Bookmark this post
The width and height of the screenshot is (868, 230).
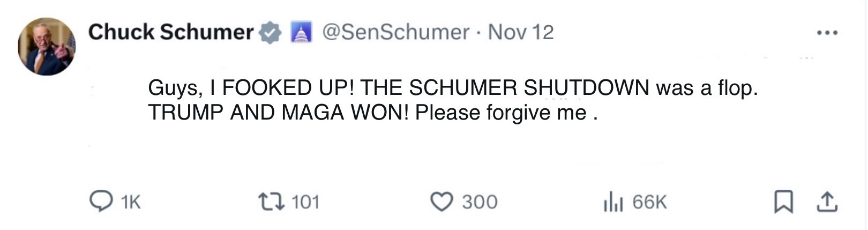[x=783, y=202]
